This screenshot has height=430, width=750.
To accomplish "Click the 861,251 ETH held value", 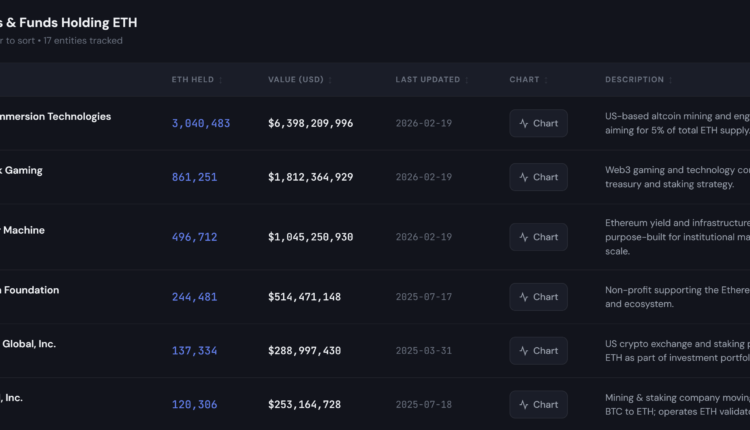I will [x=194, y=177].
